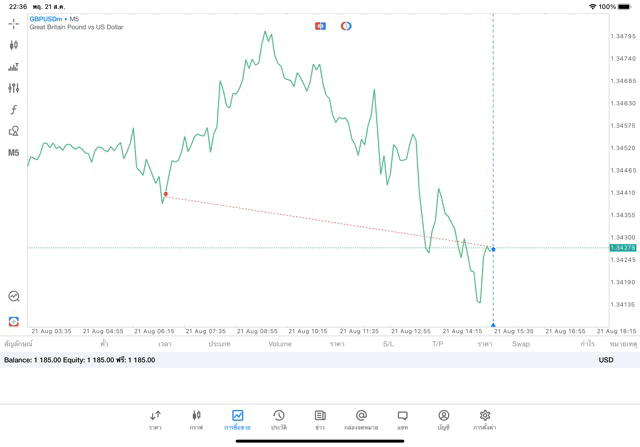
Task: Open the GBPUSDm symbol selector
Action: tap(45, 19)
